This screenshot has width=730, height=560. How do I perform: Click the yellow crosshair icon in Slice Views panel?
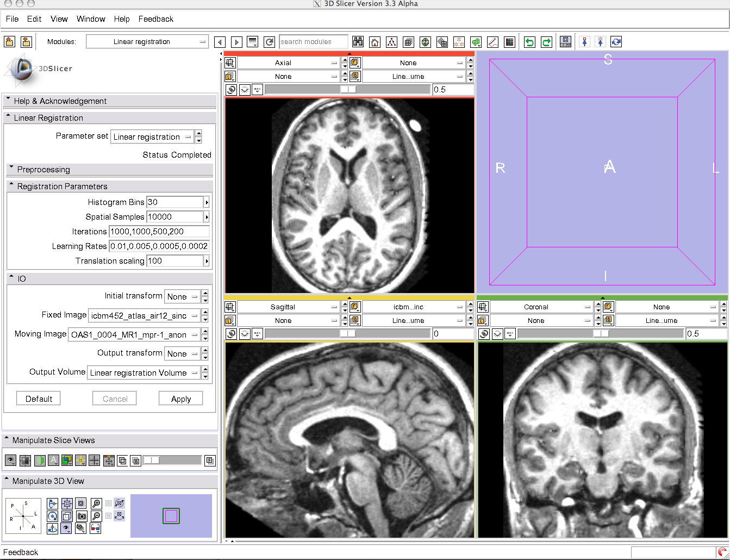click(x=81, y=461)
